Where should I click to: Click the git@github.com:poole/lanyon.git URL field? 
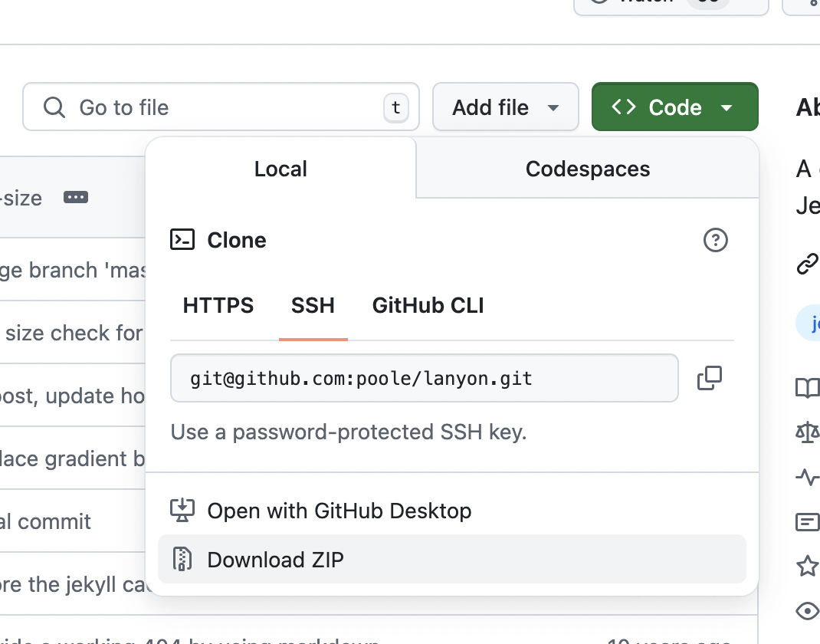(x=425, y=378)
